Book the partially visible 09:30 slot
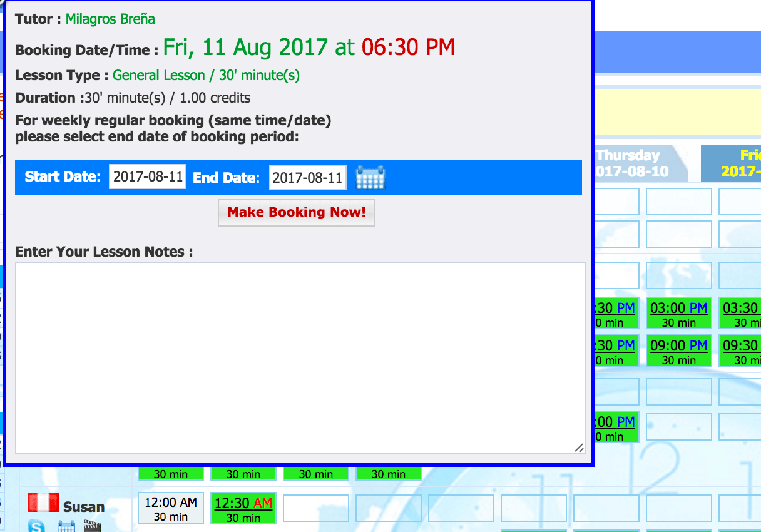Image resolution: width=761 pixels, height=532 pixels. [740, 352]
